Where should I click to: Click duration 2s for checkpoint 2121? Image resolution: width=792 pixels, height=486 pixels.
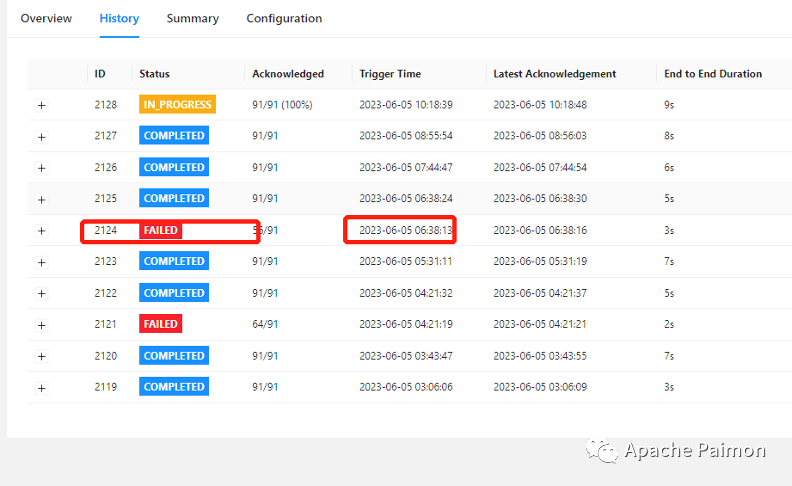(669, 324)
